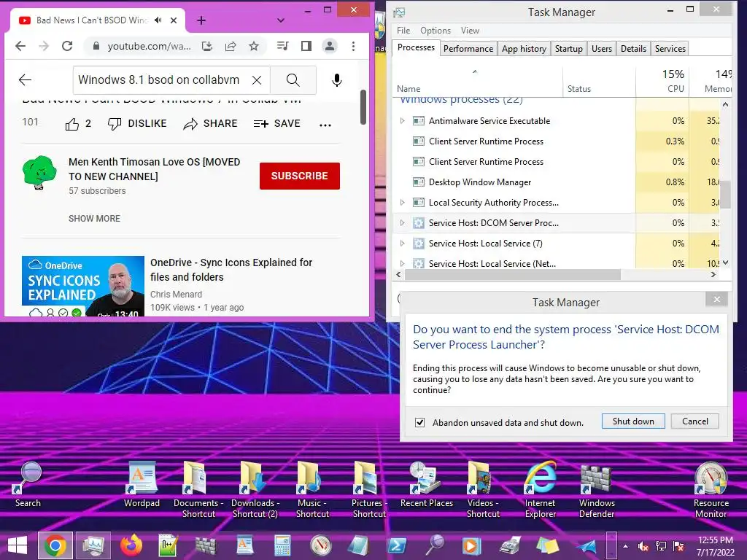The height and width of the screenshot is (560, 747).
Task: Open Task Manager View menu
Action: click(470, 31)
